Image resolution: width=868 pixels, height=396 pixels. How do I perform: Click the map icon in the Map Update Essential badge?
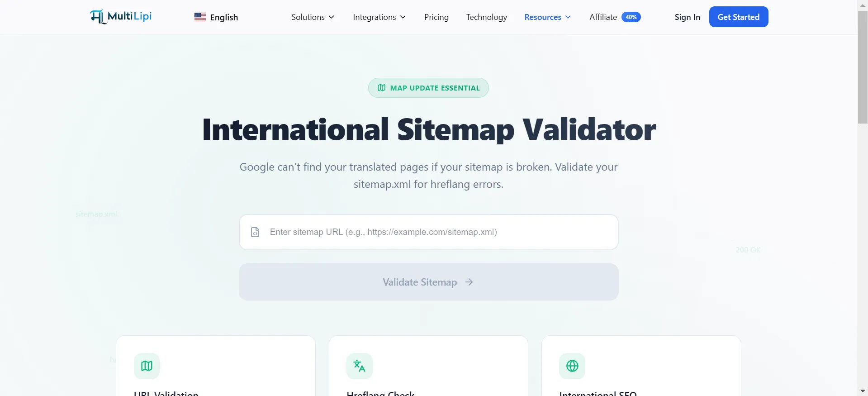pyautogui.click(x=382, y=88)
